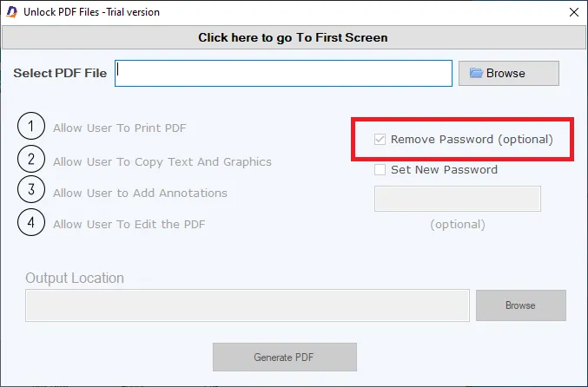The height and width of the screenshot is (387, 588).
Task: Toggle the Remove Password (optional) checkbox
Action: (380, 140)
